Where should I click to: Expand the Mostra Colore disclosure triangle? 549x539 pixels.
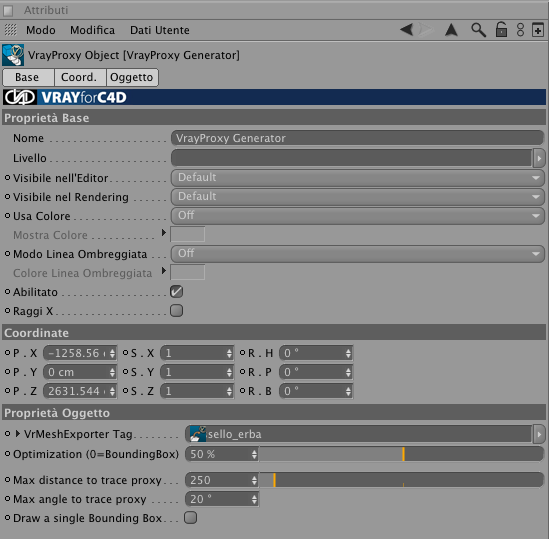164,233
